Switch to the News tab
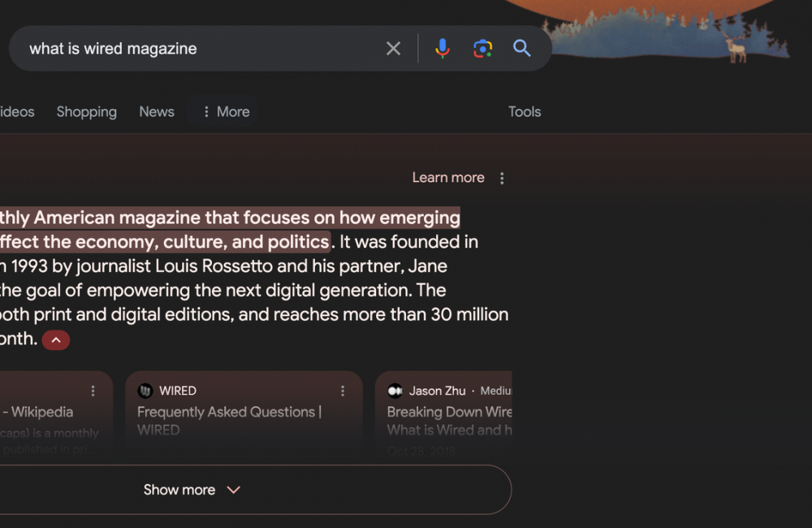812x528 pixels. 157,112
